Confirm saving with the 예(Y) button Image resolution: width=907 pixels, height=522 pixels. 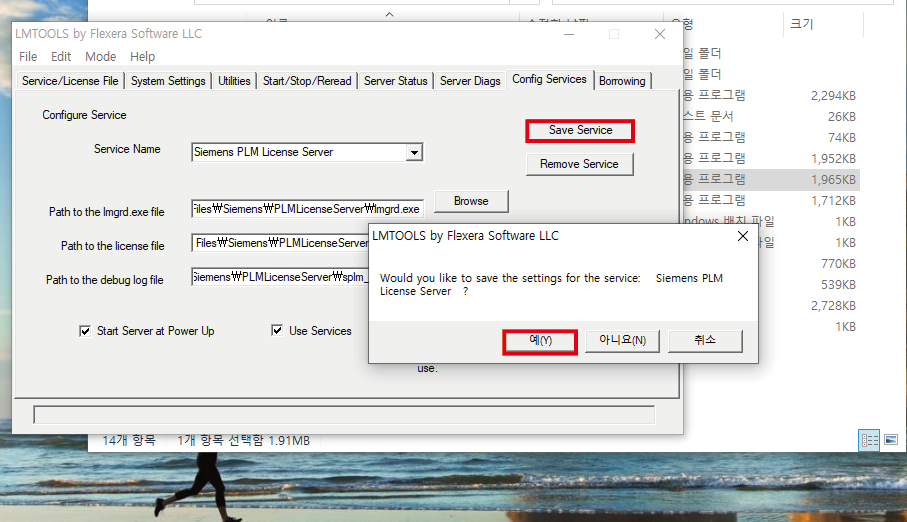point(540,341)
